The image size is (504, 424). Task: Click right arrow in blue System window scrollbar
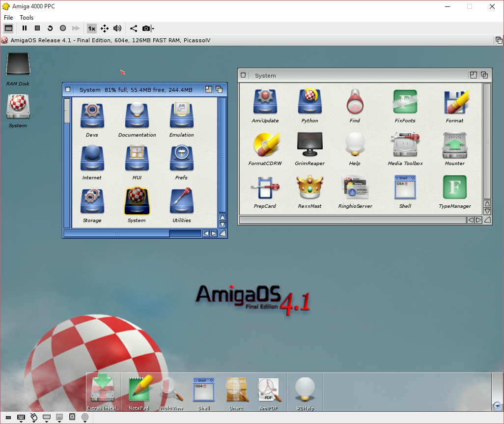(213, 233)
